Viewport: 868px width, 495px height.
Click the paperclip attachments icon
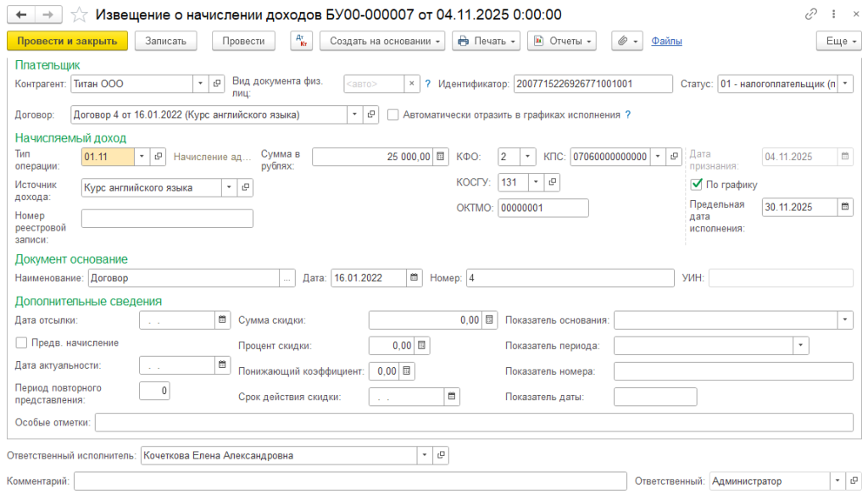tap(623, 41)
